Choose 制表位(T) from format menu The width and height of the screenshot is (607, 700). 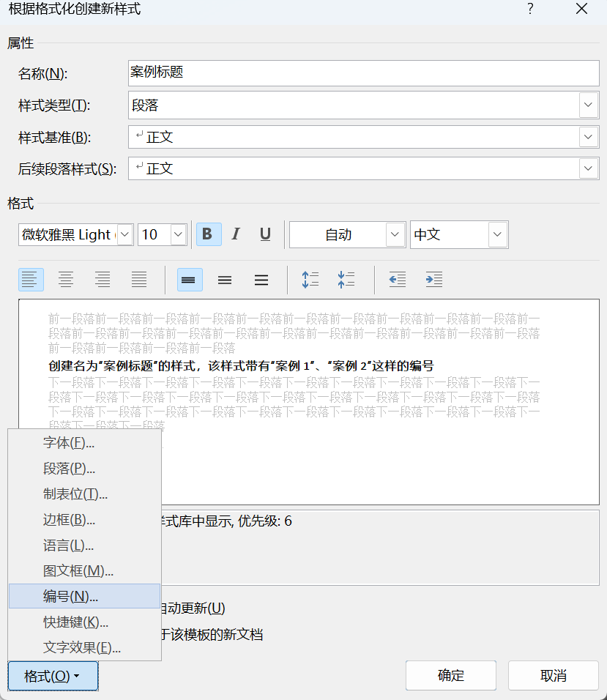click(85, 494)
